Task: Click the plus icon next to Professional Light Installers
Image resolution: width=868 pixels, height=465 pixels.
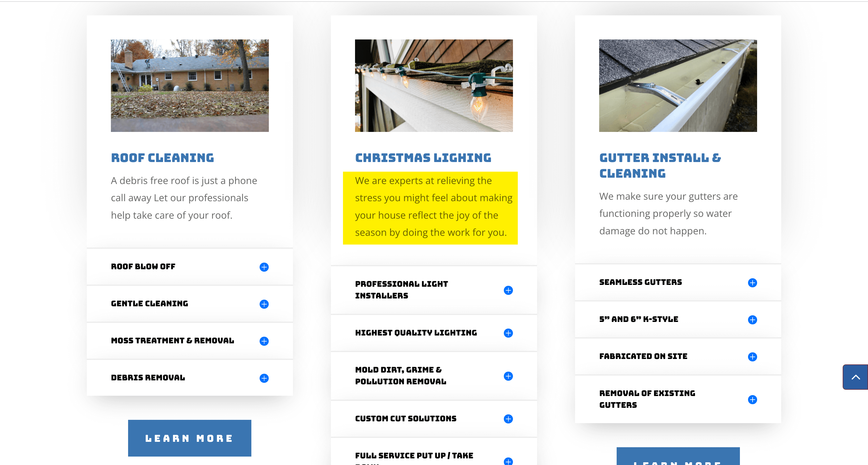Action: coord(508,290)
